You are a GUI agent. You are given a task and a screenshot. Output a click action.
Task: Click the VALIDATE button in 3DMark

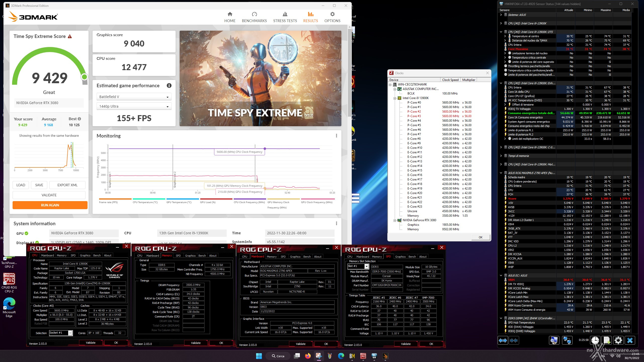coord(49,195)
